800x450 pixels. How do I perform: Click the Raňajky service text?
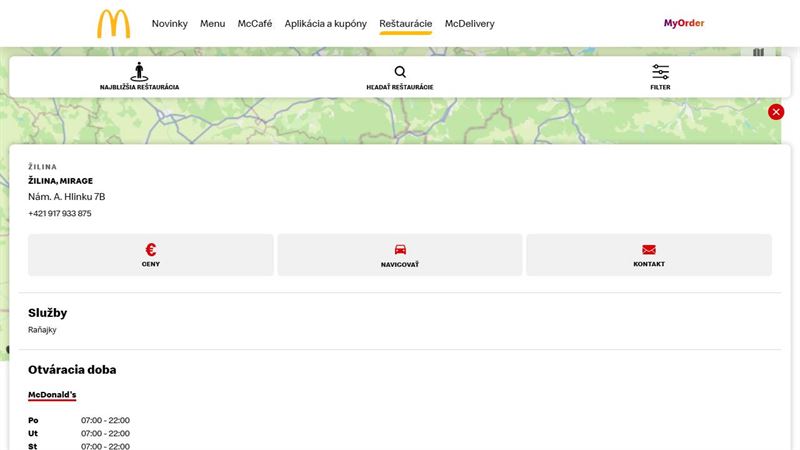[x=42, y=330]
